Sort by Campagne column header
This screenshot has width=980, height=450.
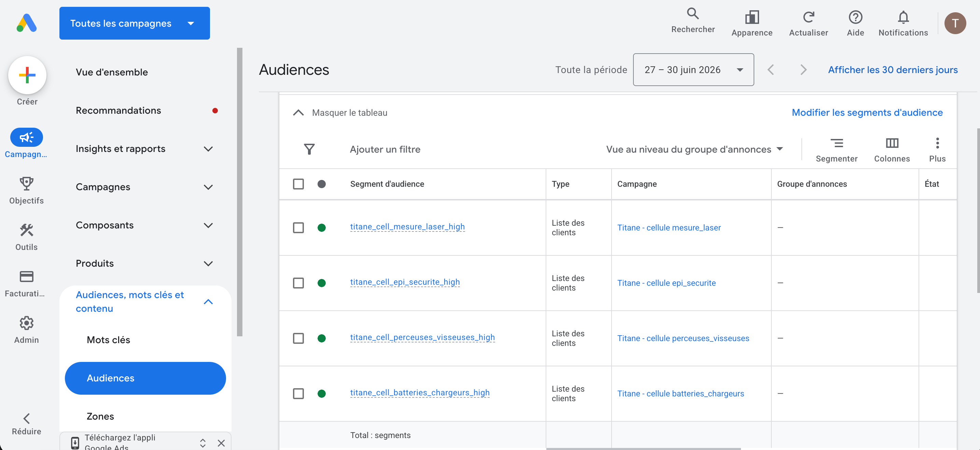pos(637,184)
